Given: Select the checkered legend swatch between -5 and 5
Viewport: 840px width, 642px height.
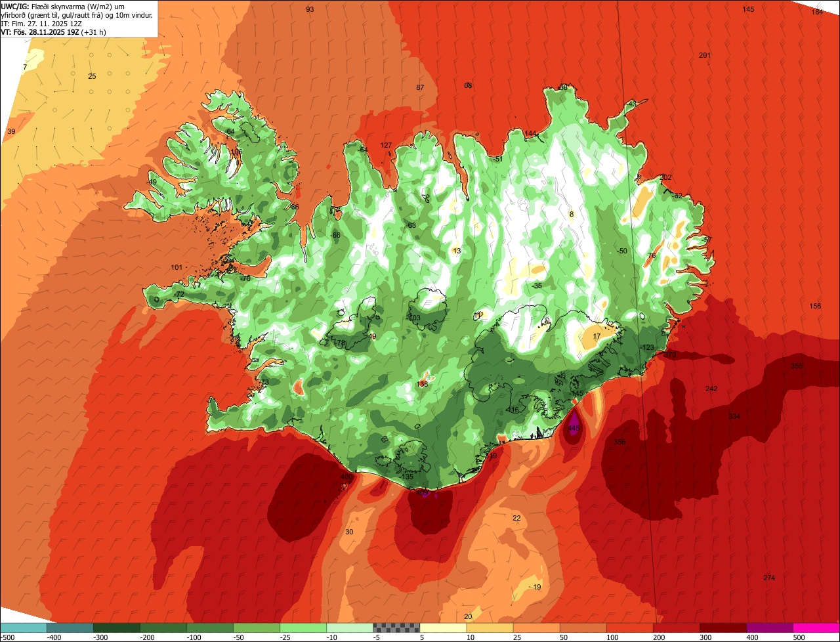Looking at the screenshot, I should (396, 627).
